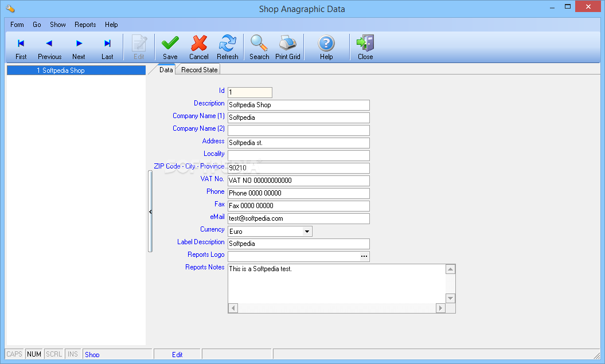Save the record with the green checkmark
This screenshot has height=364, width=605.
point(170,48)
